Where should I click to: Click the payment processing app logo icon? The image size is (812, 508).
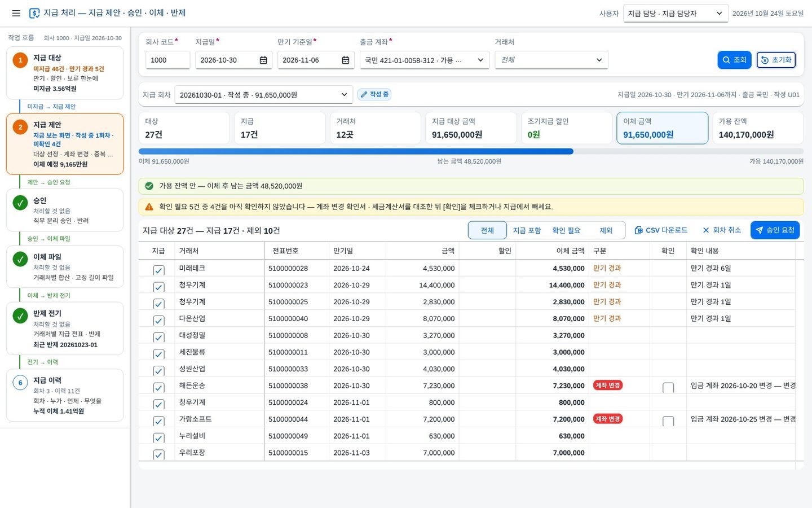pos(34,13)
